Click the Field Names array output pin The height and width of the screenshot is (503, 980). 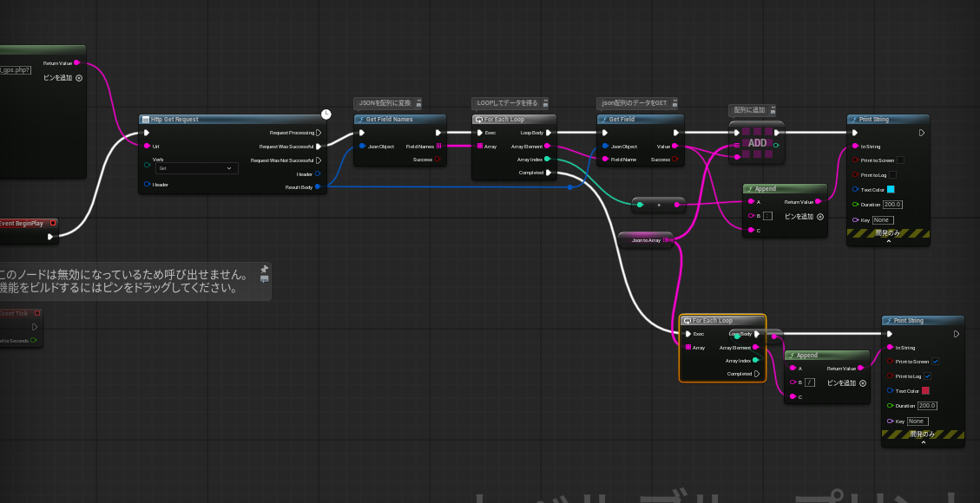pos(438,147)
